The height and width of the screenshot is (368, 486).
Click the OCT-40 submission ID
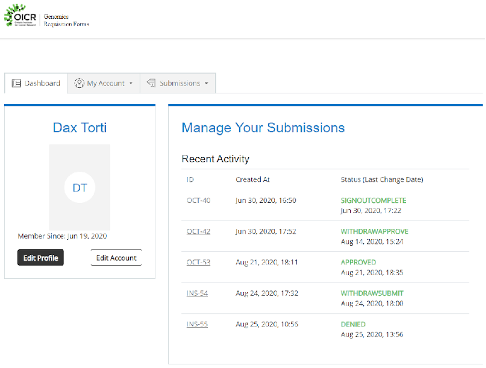(x=198, y=200)
